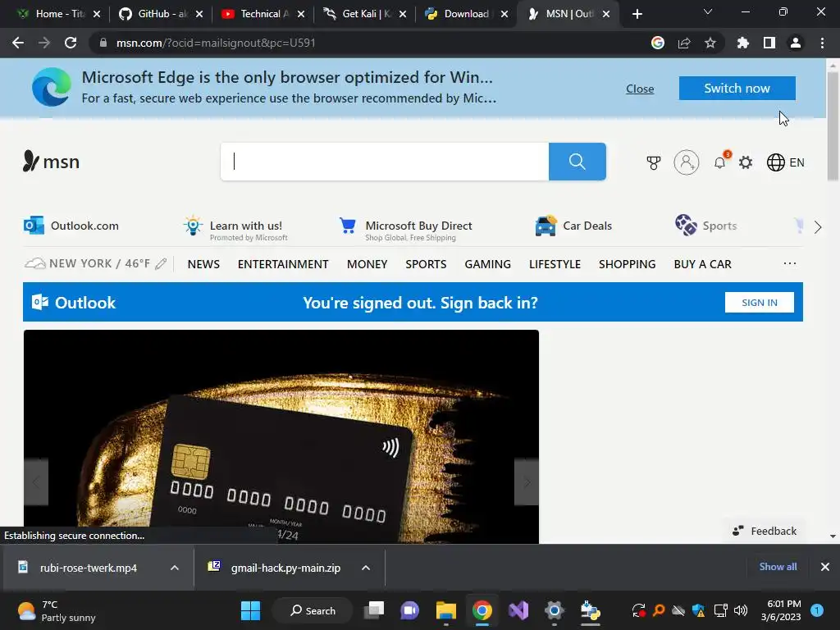Viewport: 840px width, 630px height.
Task: Open the LIFESTYLE category
Action: (x=555, y=264)
